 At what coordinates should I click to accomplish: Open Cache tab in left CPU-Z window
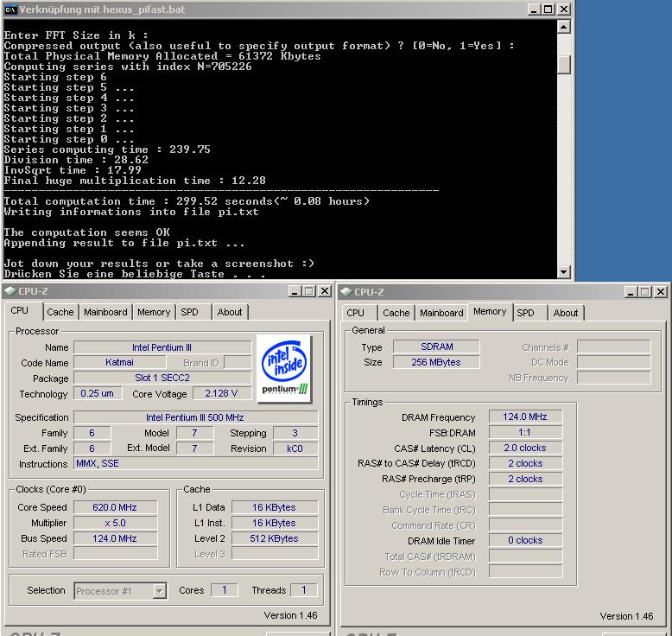pyautogui.click(x=60, y=312)
